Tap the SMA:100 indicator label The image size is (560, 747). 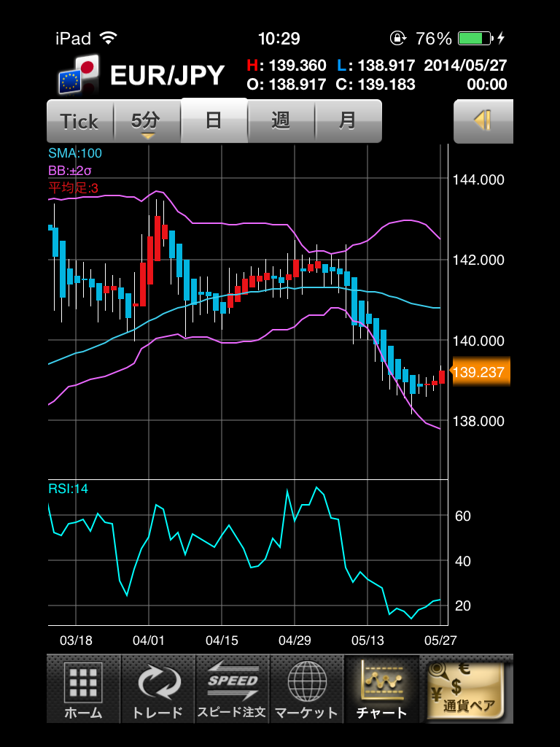click(75, 153)
